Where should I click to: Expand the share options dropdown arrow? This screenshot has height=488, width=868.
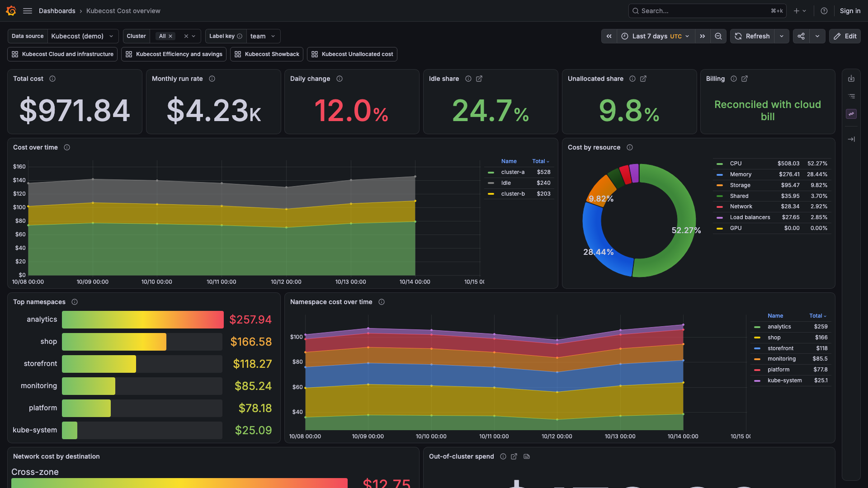tap(817, 36)
